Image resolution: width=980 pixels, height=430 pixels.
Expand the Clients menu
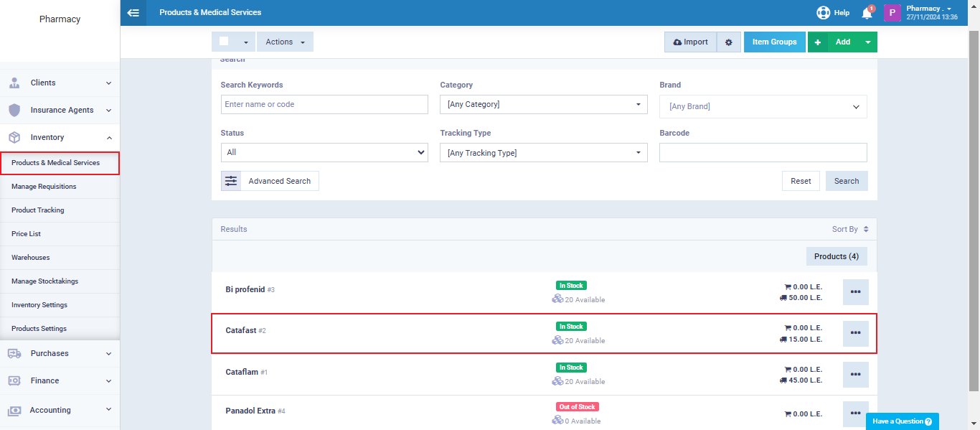tap(108, 83)
